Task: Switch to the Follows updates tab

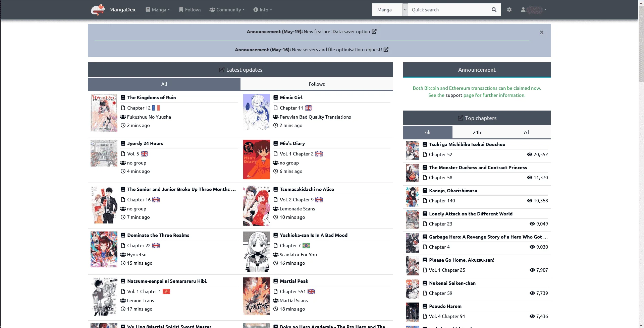Action: pos(317,84)
